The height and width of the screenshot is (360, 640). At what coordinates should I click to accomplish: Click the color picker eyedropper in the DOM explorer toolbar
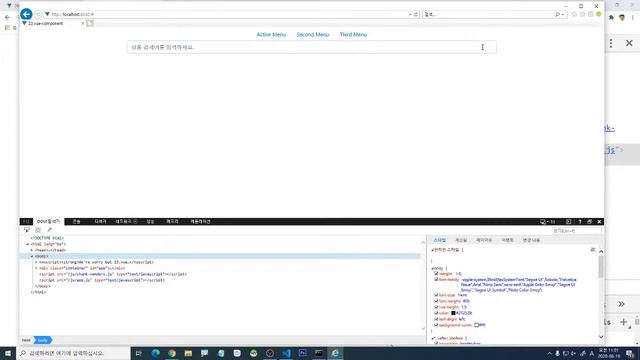(x=49, y=230)
